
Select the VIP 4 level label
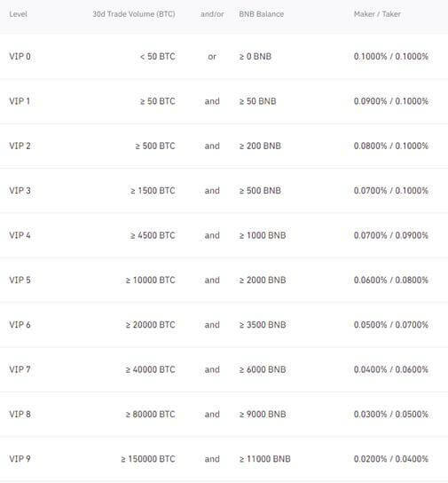20,235
